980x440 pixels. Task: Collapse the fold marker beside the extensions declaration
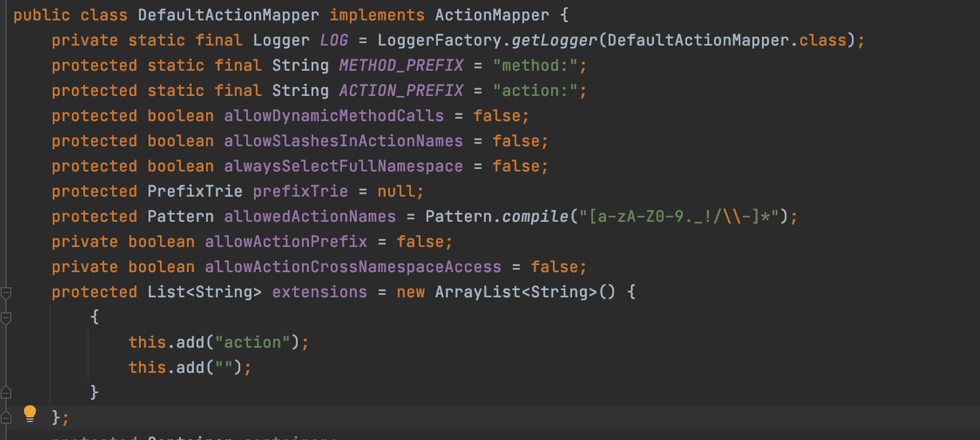pyautogui.click(x=6, y=293)
